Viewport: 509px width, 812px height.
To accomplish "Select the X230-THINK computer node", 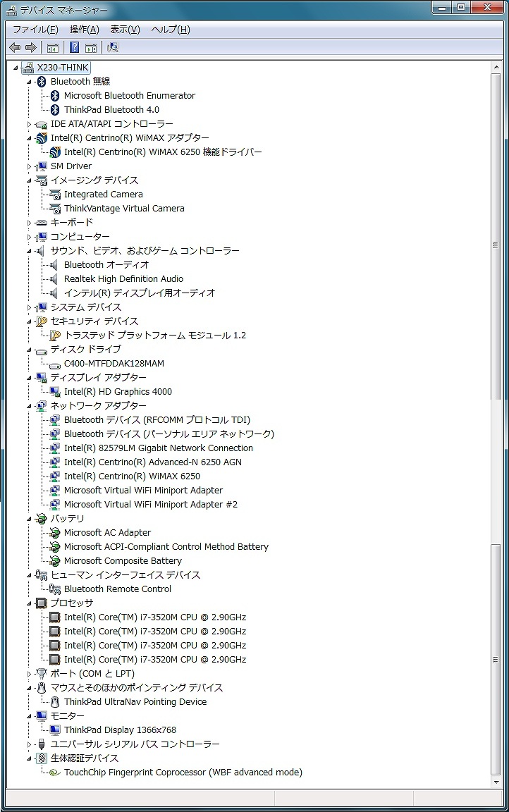I will (62, 68).
